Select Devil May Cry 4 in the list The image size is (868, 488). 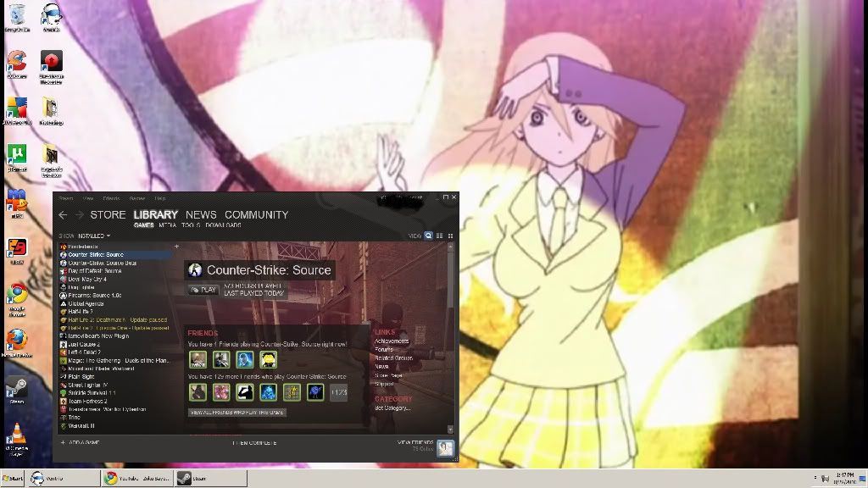tap(115, 280)
